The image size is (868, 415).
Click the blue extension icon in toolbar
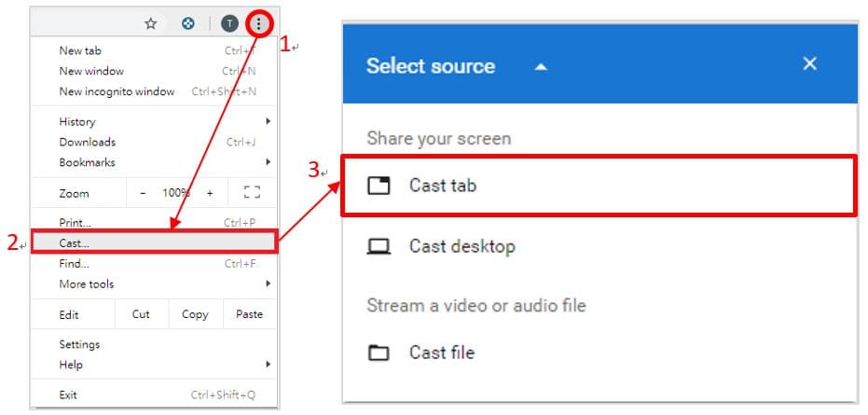(x=188, y=23)
